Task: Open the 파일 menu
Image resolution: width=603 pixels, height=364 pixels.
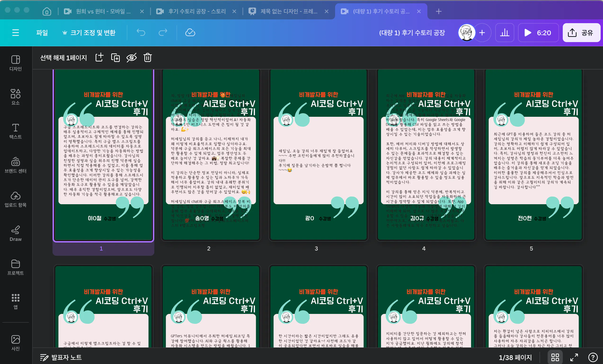Action: [42, 33]
